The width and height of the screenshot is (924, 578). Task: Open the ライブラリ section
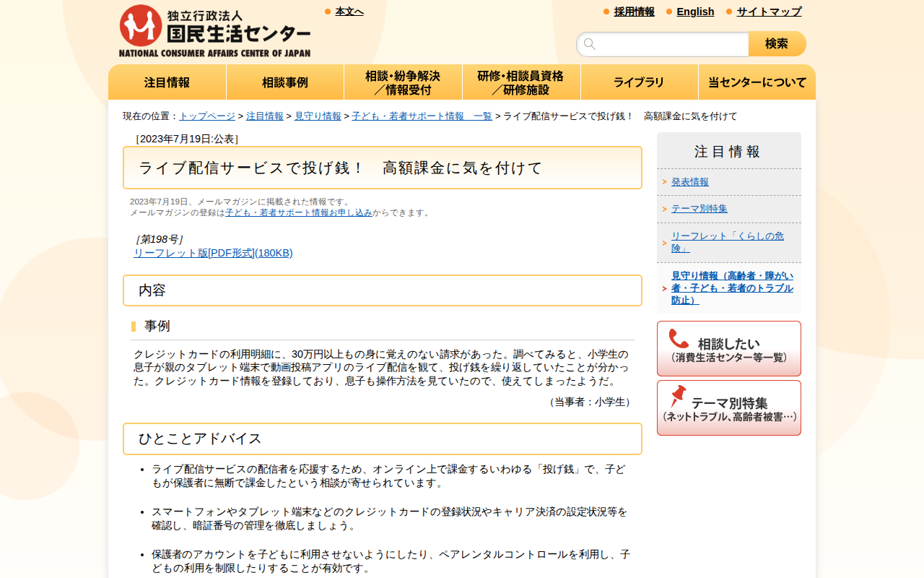click(x=639, y=82)
